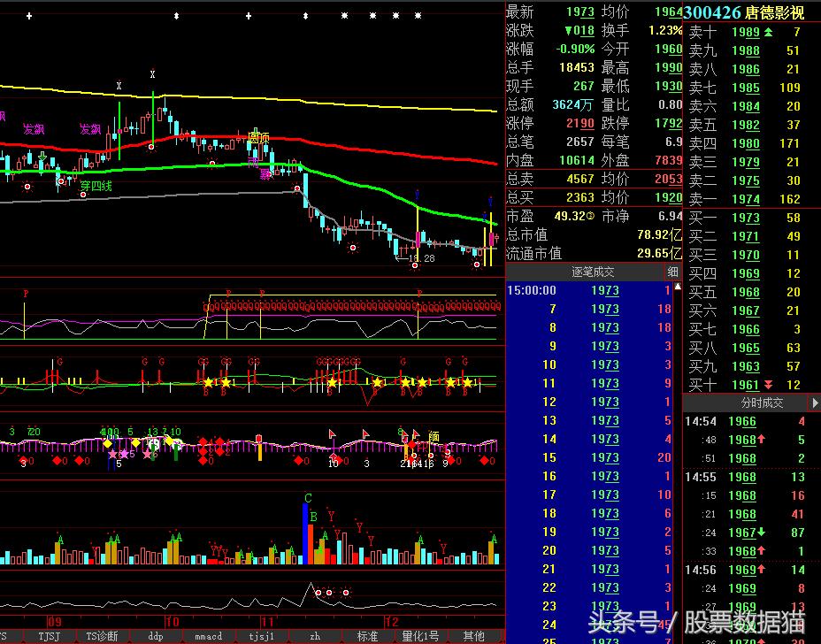Open the 其他 tab at bottom
821x644 pixels.
click(473, 636)
